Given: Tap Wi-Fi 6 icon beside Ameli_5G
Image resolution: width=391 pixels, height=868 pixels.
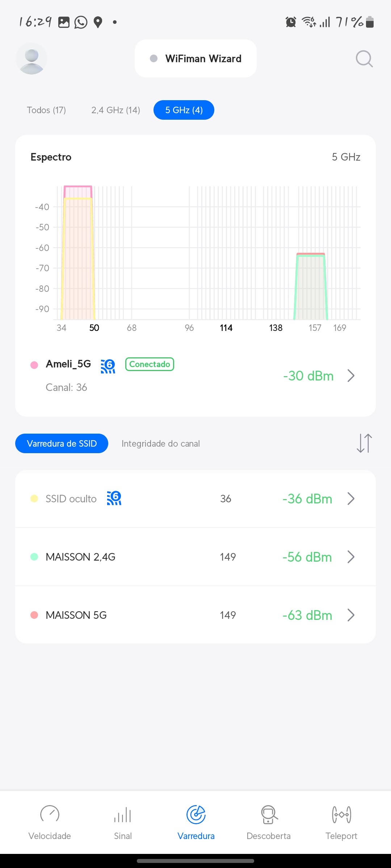Looking at the screenshot, I should pos(108,366).
